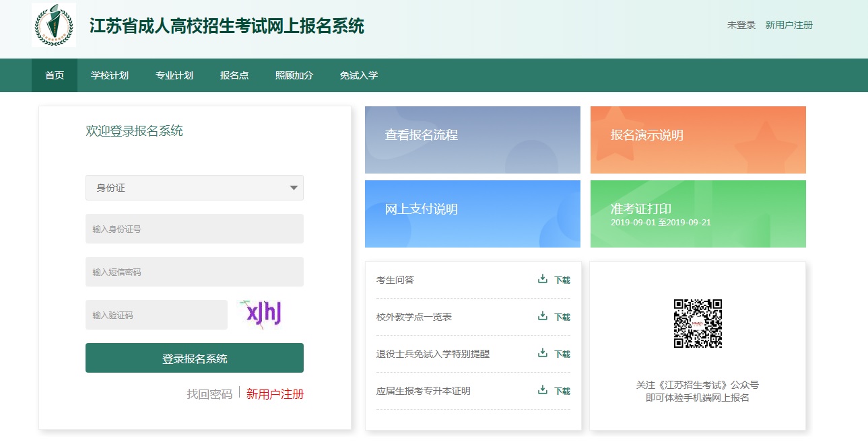Focus the 输入身份证号 input field
Screen dimensions: 868x446
point(194,229)
